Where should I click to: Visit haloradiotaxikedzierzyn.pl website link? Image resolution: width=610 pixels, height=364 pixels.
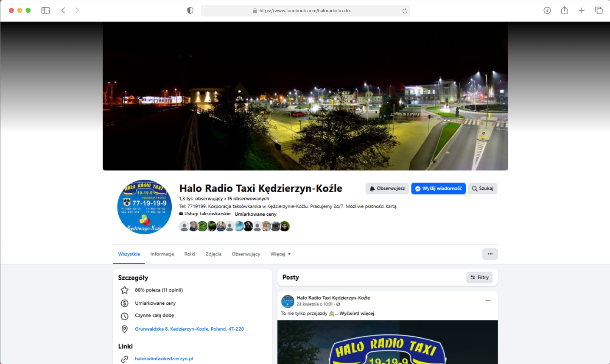[x=164, y=358]
